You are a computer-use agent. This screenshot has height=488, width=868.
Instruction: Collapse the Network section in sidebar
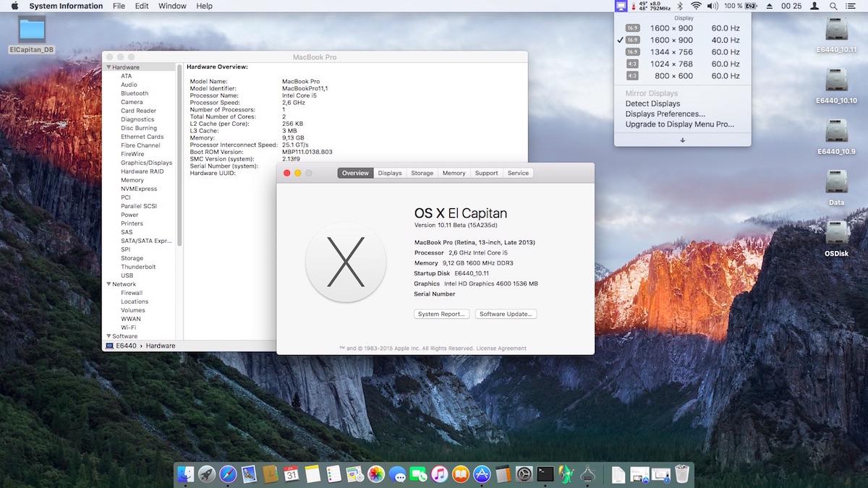[109, 284]
